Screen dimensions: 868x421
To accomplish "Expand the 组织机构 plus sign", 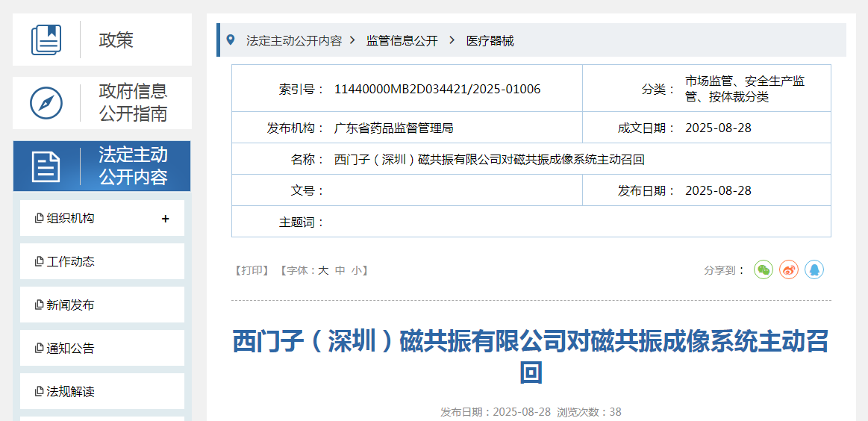I will pyautogui.click(x=165, y=219).
